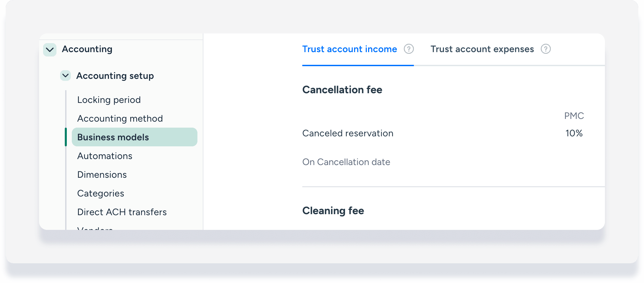
Task: Go to Direct ACH transfers
Action: (122, 212)
